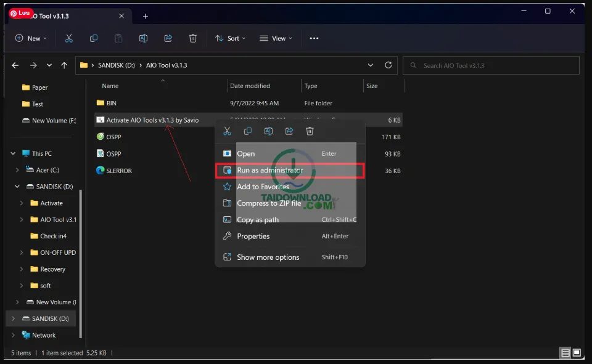Click the Refresh button beside the address bar
The width and height of the screenshot is (592, 364).
(x=388, y=65)
